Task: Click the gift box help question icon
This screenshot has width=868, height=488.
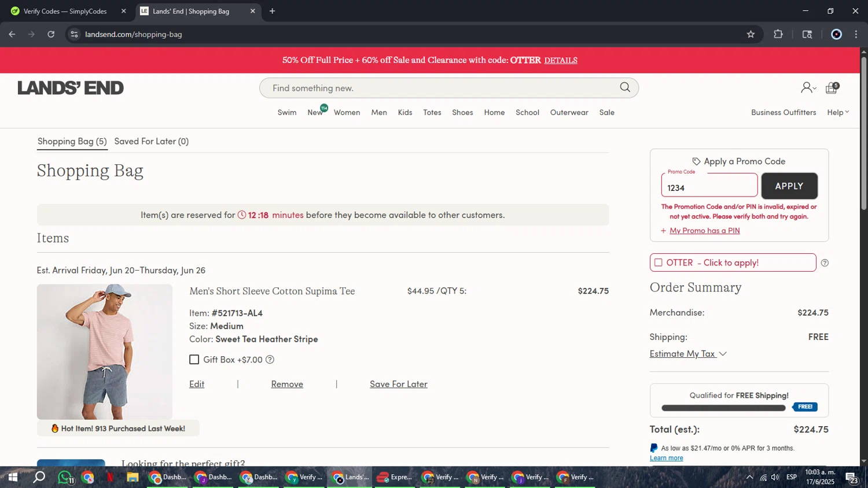Action: pyautogui.click(x=270, y=360)
